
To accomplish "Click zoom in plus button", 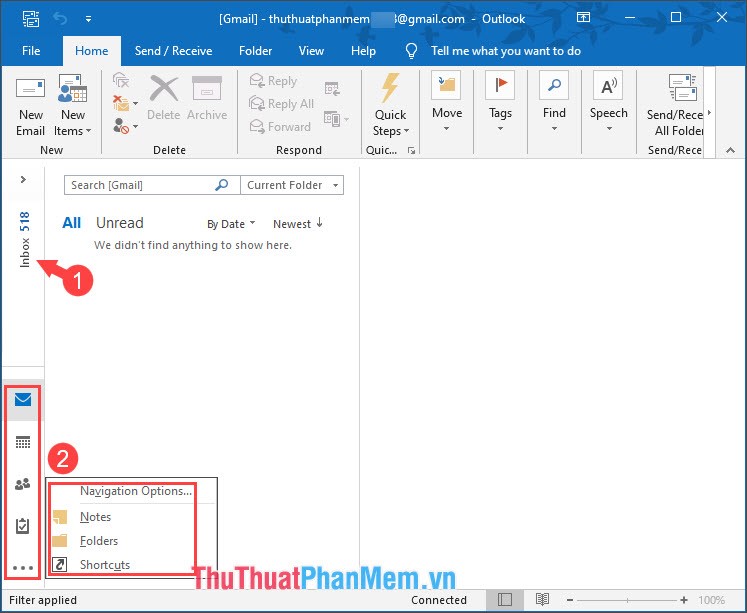I will click(x=684, y=600).
